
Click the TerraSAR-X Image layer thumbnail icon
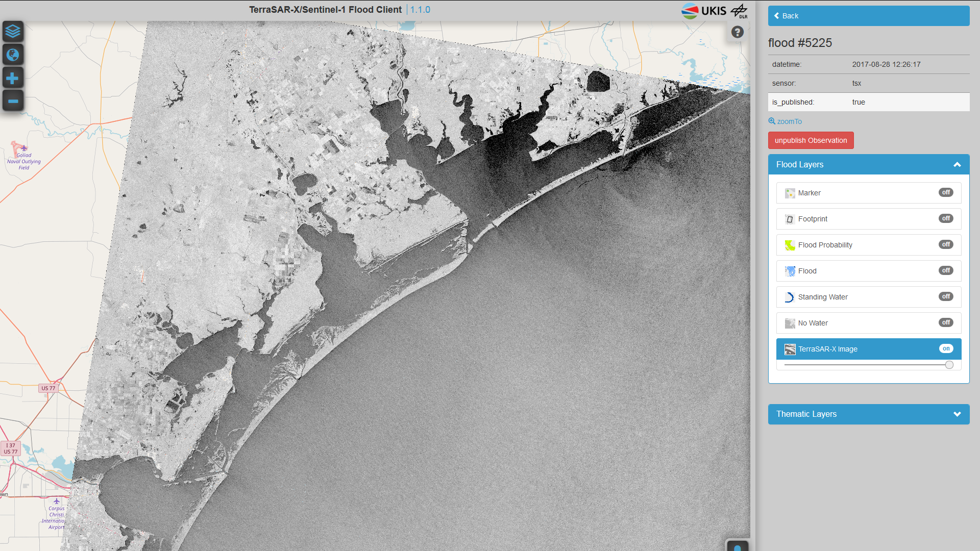tap(790, 349)
